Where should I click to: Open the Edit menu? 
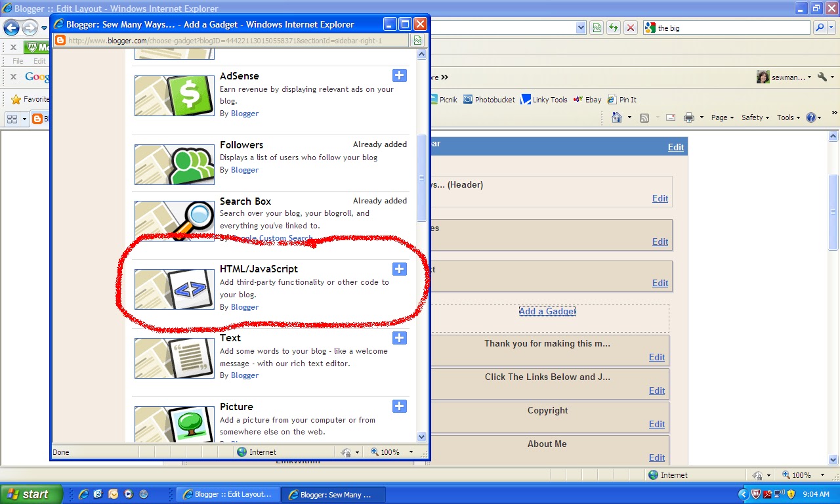40,61
